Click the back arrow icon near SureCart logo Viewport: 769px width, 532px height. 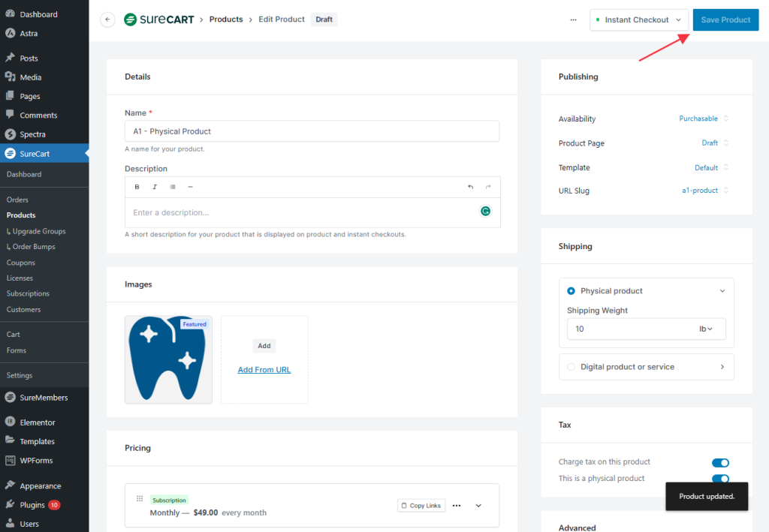pos(107,20)
